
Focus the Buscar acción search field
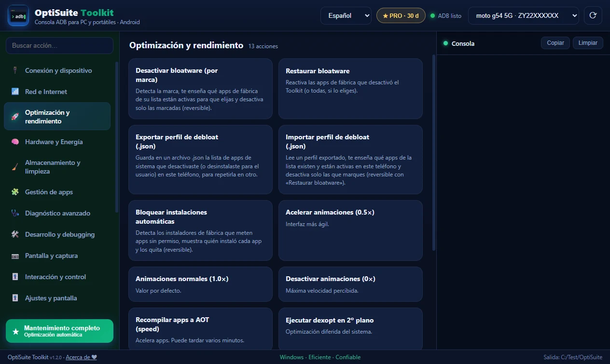click(59, 45)
